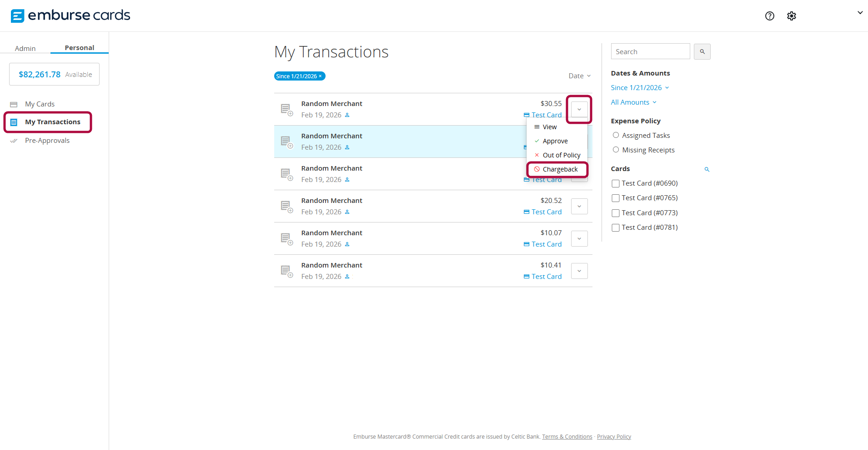The height and width of the screenshot is (450, 868).
Task: Remove the Since 1/21/2026 filter chip
Action: point(320,76)
